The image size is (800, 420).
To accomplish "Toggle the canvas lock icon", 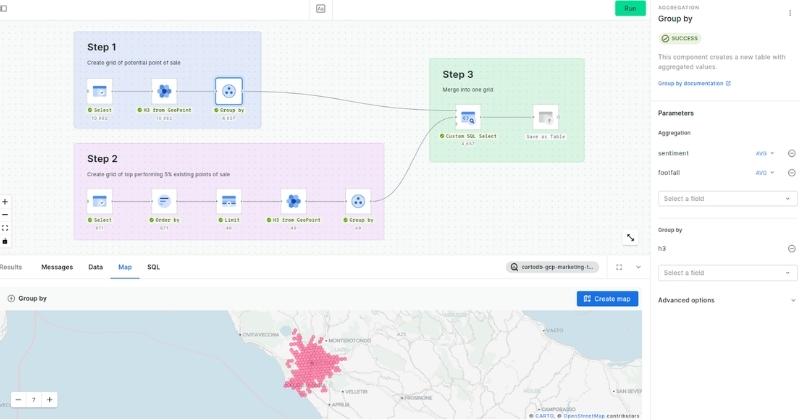I will pyautogui.click(x=5, y=240).
